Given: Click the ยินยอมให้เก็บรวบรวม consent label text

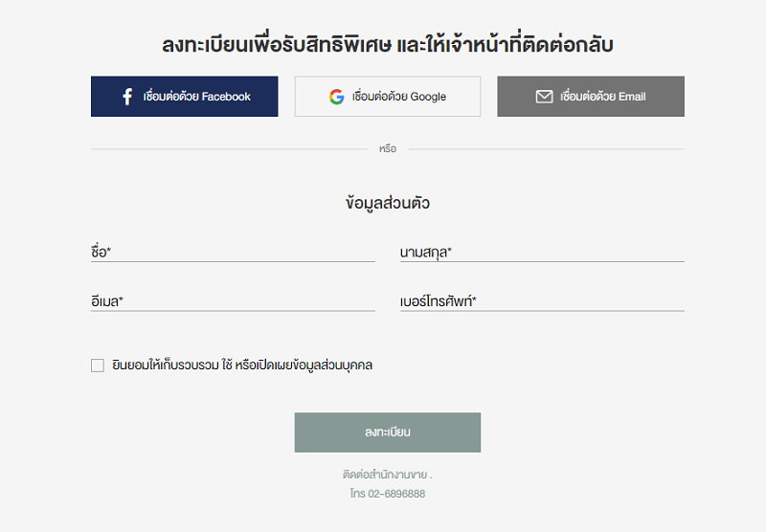Looking at the screenshot, I should [x=242, y=366].
